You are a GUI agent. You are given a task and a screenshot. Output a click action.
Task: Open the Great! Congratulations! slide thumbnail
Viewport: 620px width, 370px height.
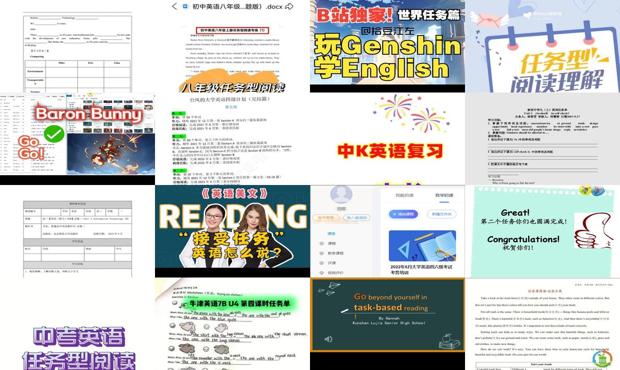point(542,231)
